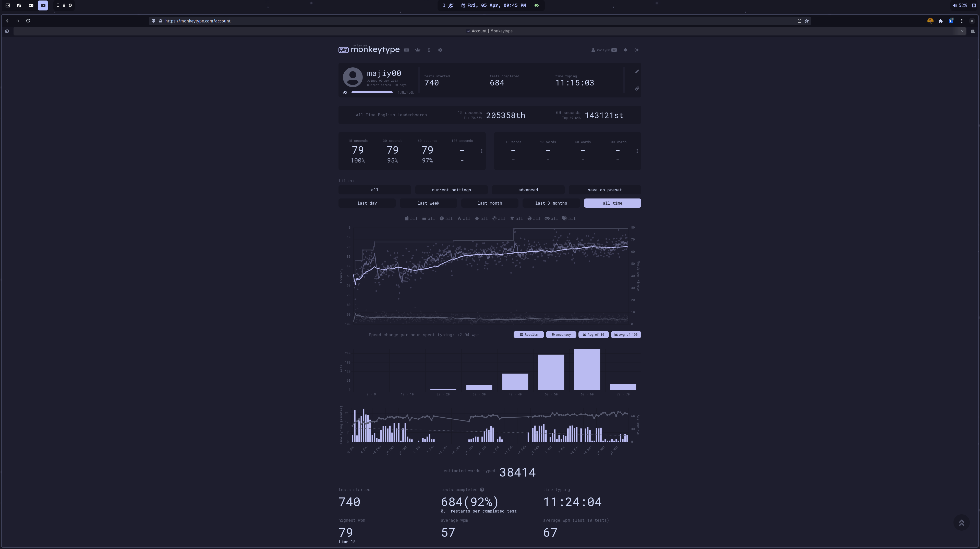Click 'save as preset' button
Image resolution: width=980 pixels, height=549 pixels.
tap(604, 190)
